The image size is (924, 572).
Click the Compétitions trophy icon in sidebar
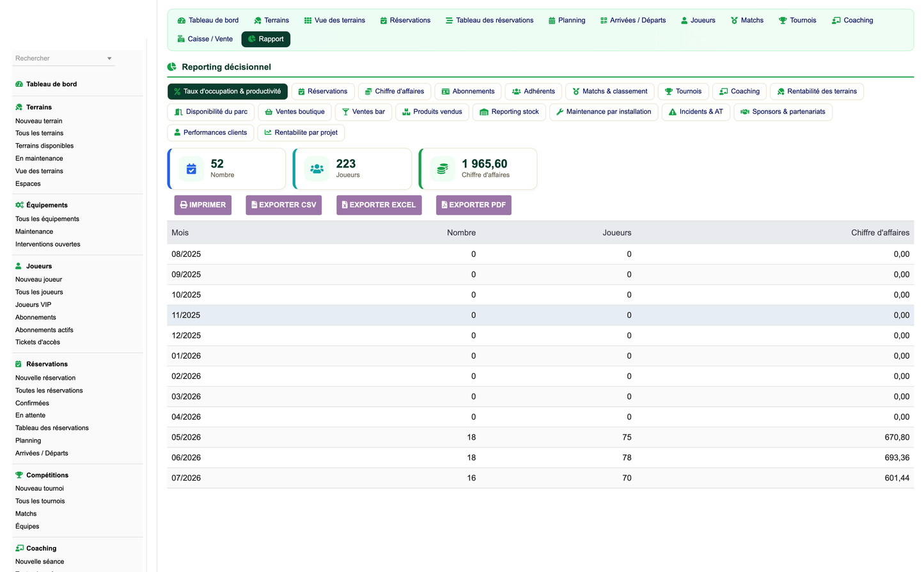pyautogui.click(x=19, y=475)
